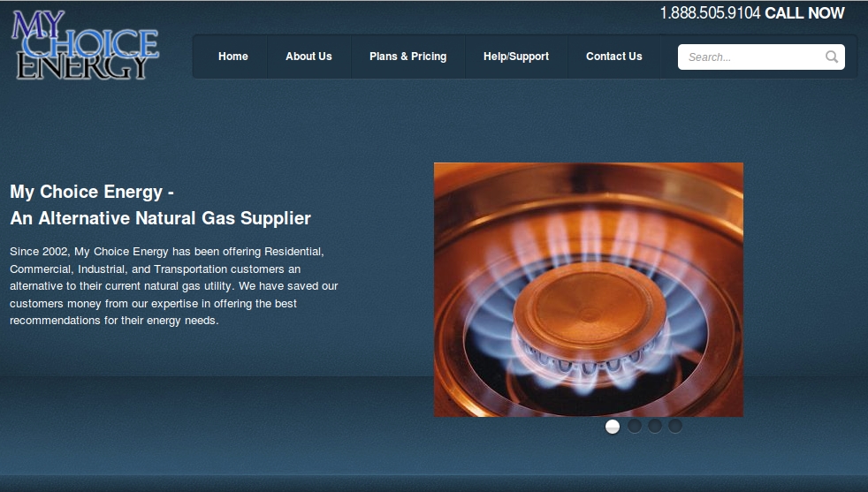Switch to the fourth slide dot

(x=674, y=426)
